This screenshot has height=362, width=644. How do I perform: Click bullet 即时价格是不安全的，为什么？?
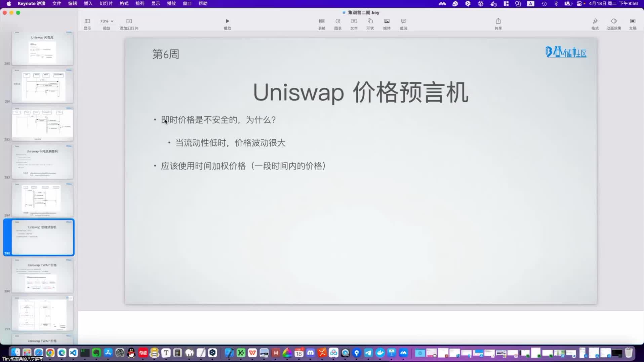click(218, 120)
